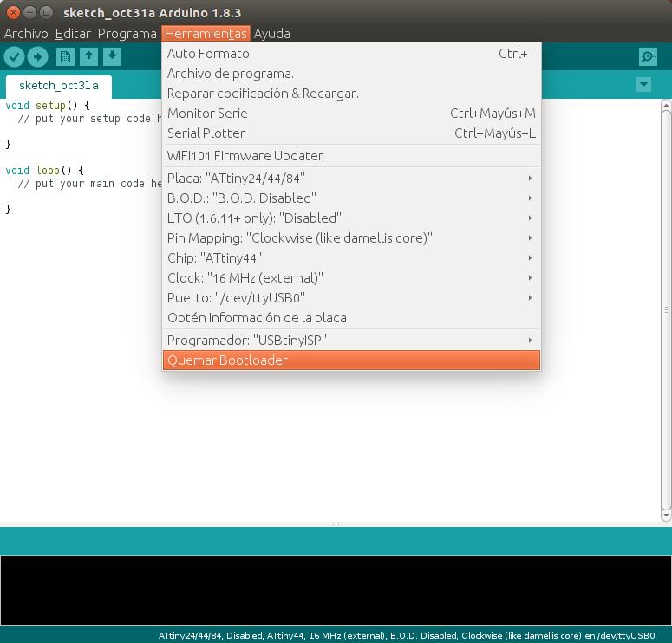Click the editor vertical scrollbar

click(x=666, y=310)
